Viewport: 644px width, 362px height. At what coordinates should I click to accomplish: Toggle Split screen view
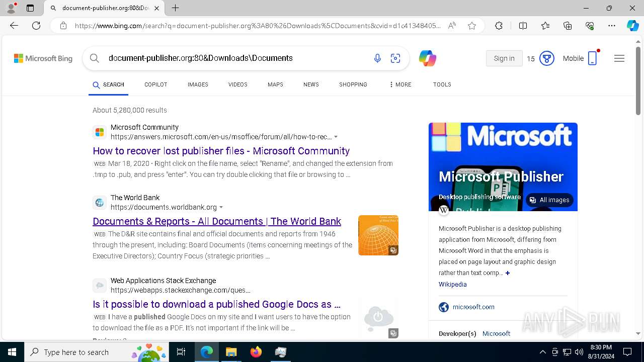(523, 26)
